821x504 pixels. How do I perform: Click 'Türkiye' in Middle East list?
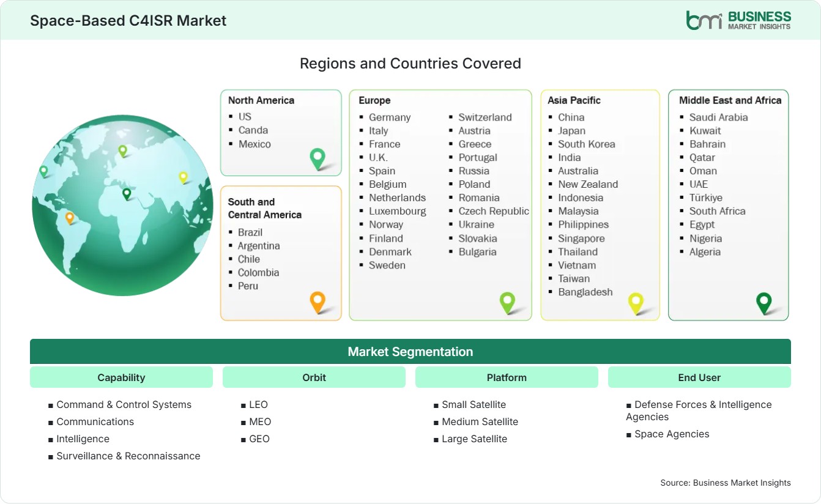[x=706, y=198]
